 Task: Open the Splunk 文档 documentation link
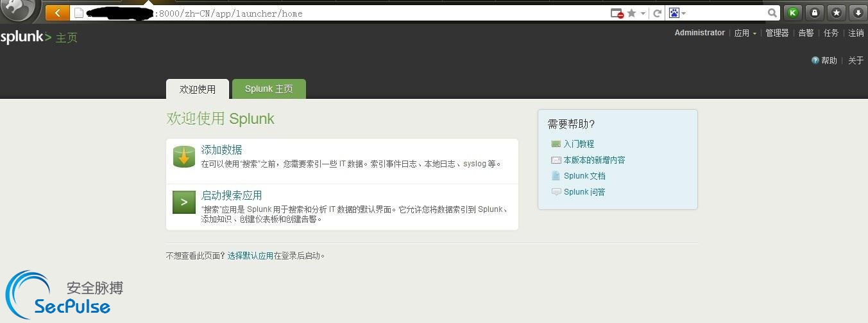(584, 176)
